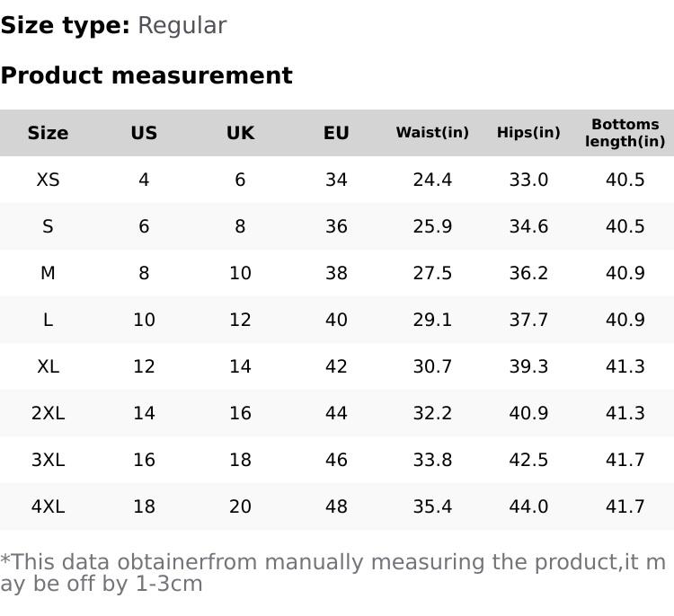Select the 4XL size row label
Screen dimensions: 674x616
coord(48,506)
